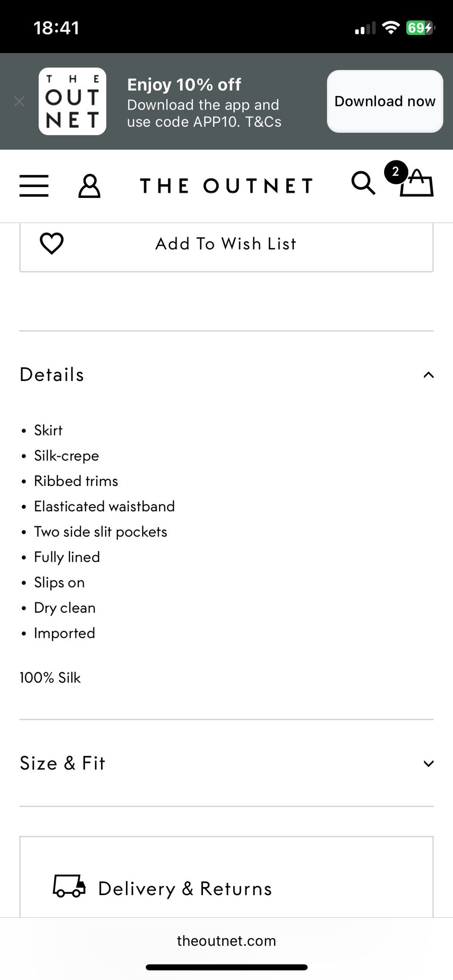The height and width of the screenshot is (980, 453).
Task: Tap the delivery truck icon
Action: tap(69, 886)
